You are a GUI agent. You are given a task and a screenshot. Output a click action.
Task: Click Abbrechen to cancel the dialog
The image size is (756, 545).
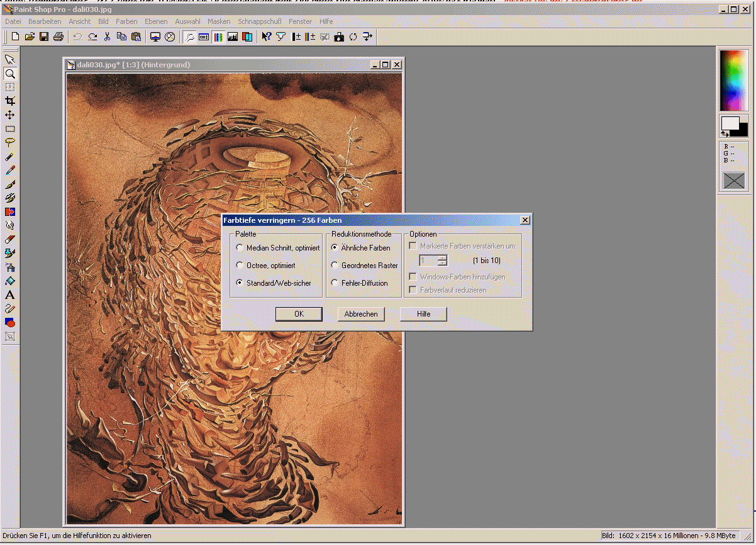tap(361, 314)
